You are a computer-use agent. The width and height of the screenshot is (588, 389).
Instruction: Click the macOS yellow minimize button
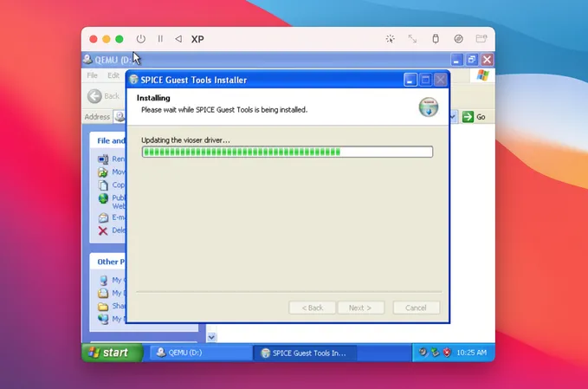tap(107, 39)
